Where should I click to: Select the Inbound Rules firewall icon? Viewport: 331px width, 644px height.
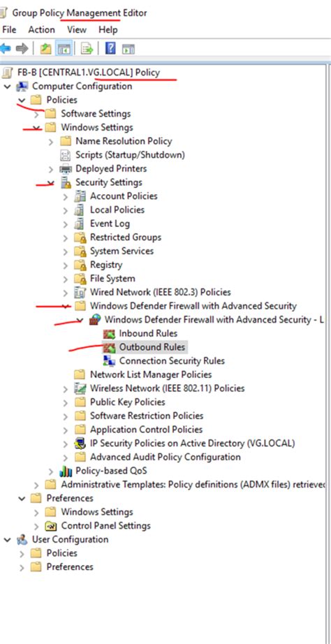tap(109, 333)
